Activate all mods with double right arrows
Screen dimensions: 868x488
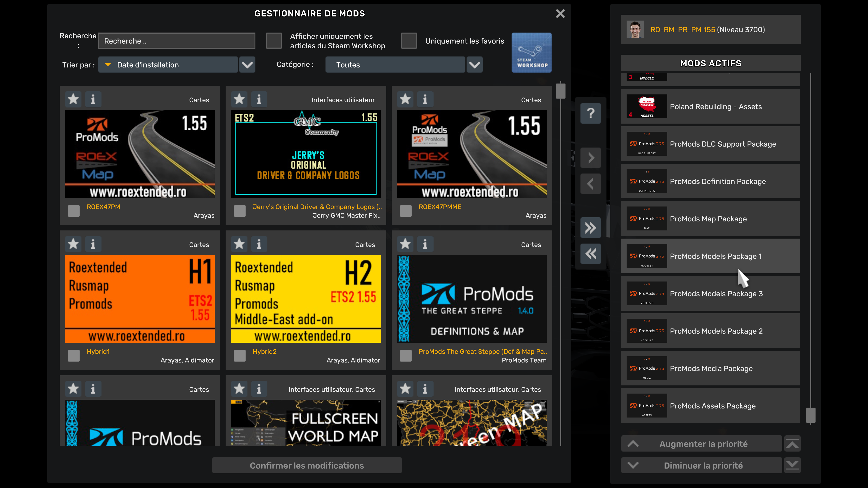click(590, 228)
